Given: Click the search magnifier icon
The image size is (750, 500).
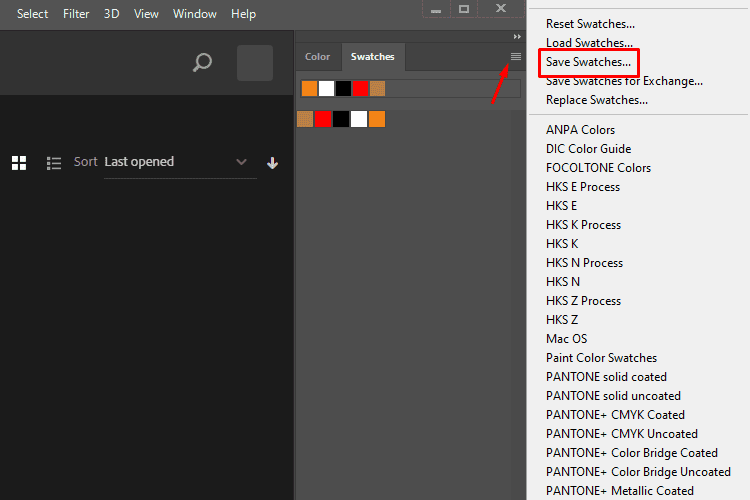Looking at the screenshot, I should point(202,62).
